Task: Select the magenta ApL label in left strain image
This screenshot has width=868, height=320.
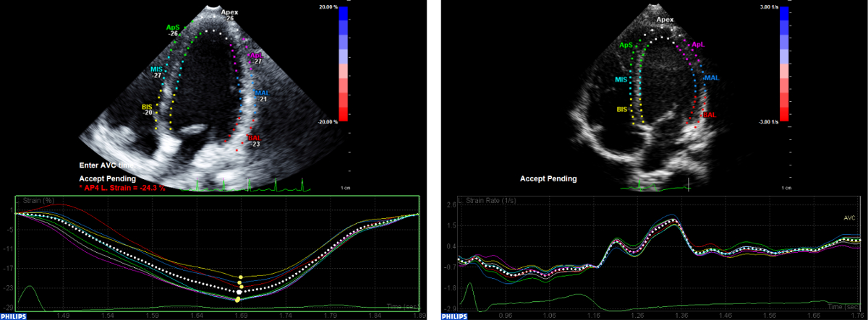Action: [x=256, y=55]
